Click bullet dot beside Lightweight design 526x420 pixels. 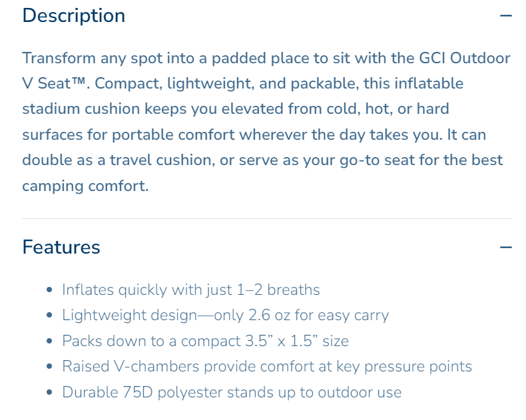50,315
